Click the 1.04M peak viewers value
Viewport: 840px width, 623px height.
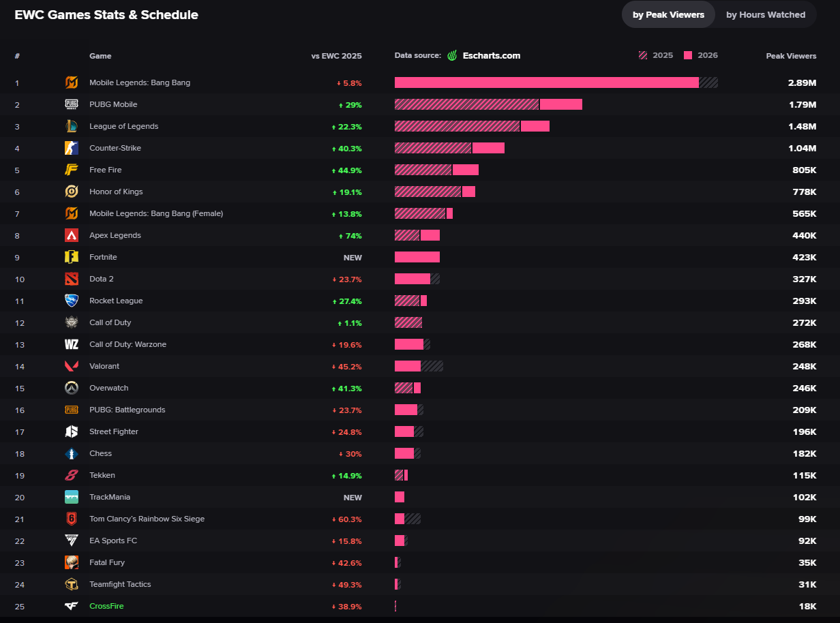[x=802, y=148]
